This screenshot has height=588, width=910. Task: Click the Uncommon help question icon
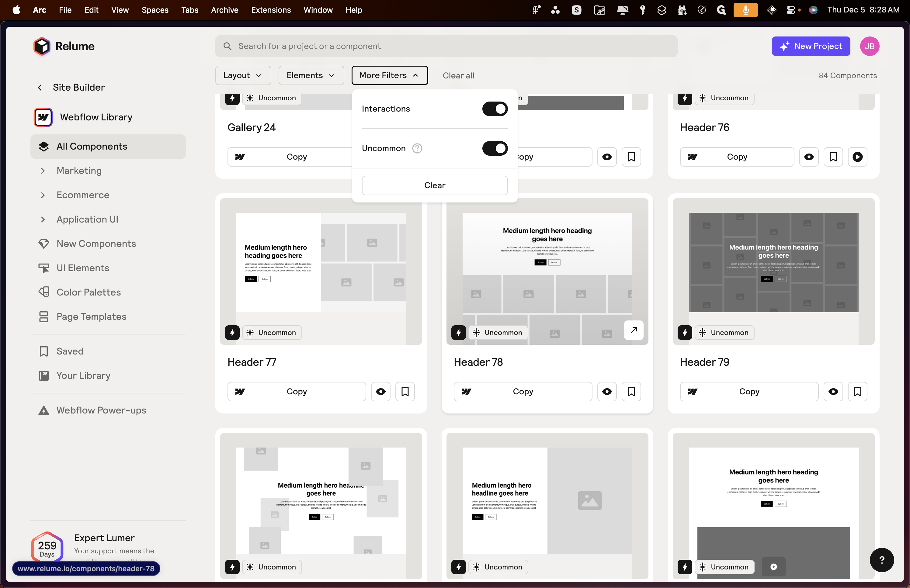(417, 148)
